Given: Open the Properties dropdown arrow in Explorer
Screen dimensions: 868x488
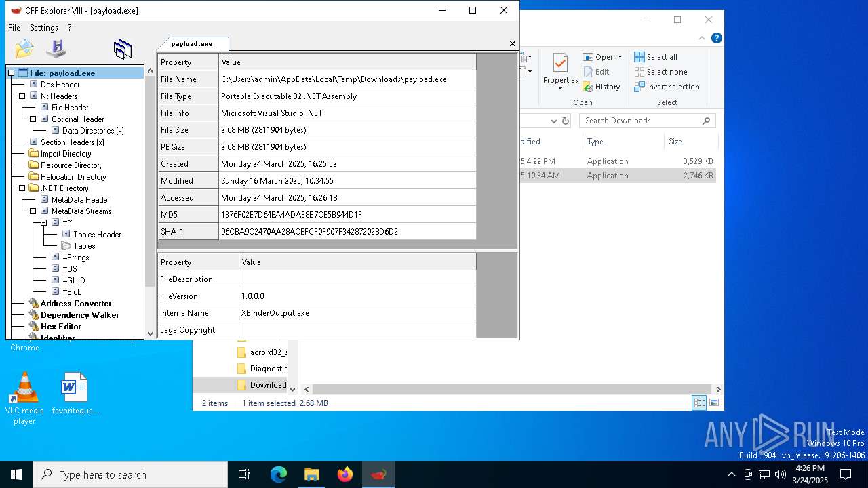Looking at the screenshot, I should 560,89.
